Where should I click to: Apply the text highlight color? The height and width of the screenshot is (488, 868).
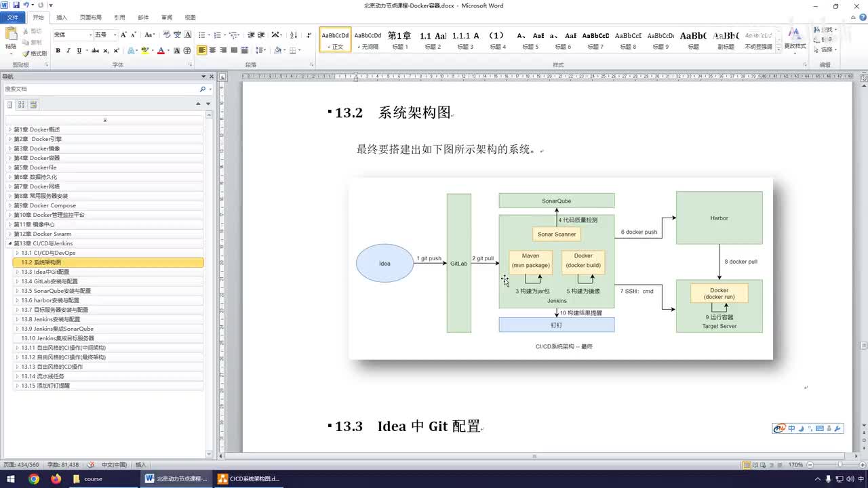coord(144,50)
